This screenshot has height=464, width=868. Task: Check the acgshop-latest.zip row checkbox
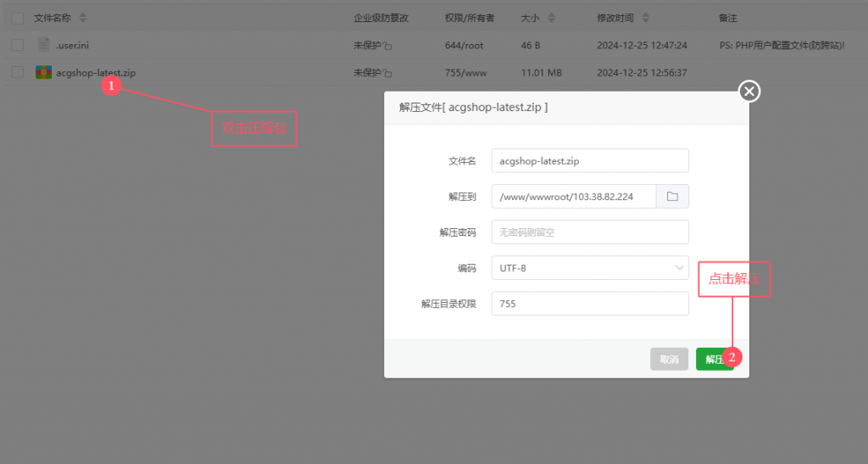pyautogui.click(x=18, y=73)
